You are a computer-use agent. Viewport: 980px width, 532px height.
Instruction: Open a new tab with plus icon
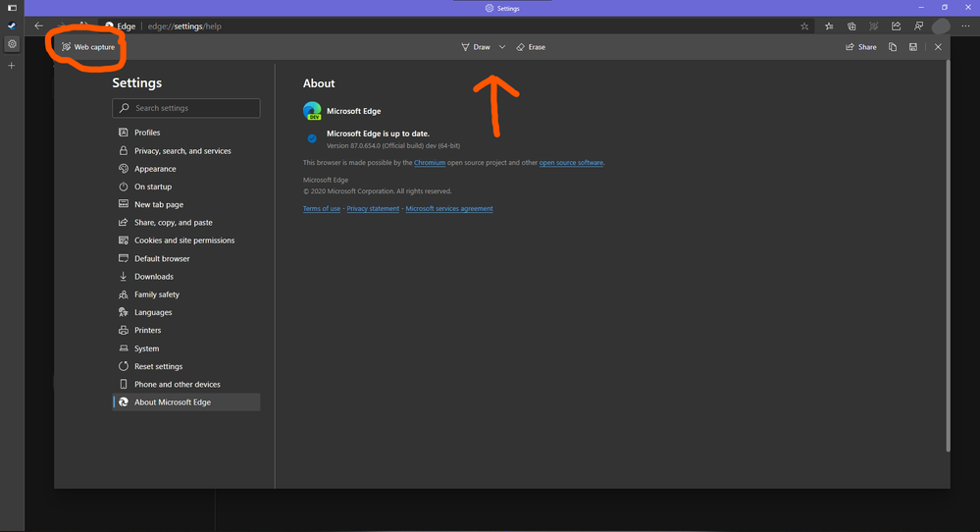point(11,66)
